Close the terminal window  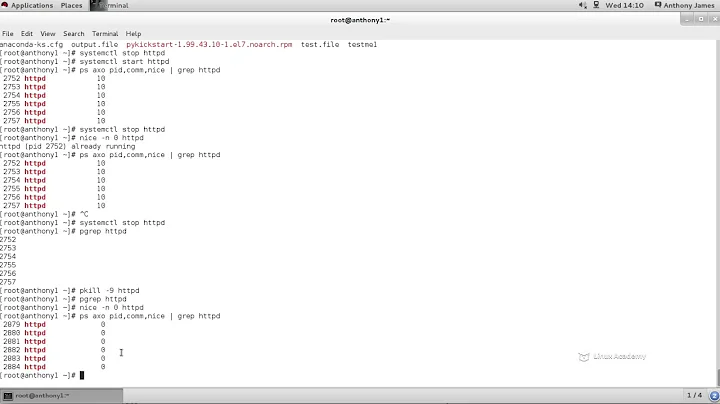coord(714,19)
